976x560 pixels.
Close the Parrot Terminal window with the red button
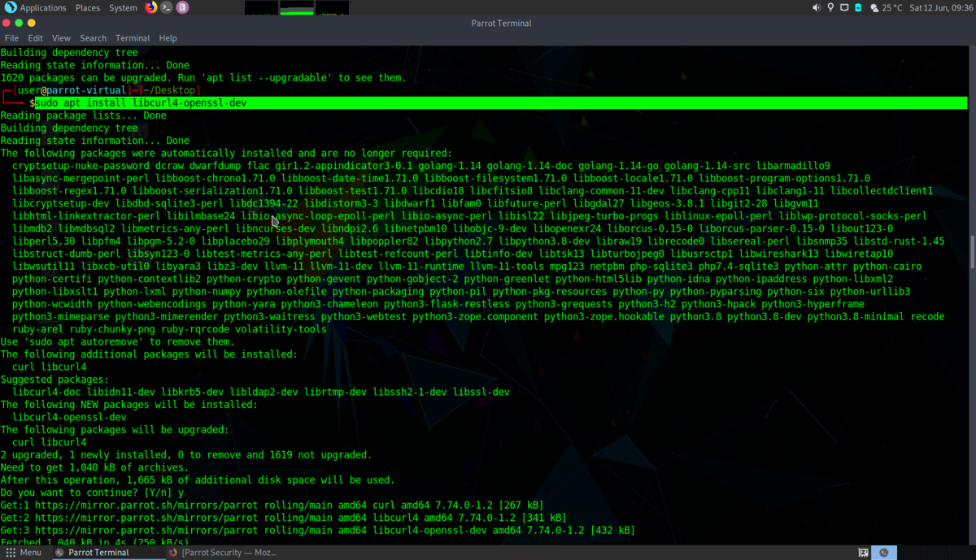click(7, 23)
